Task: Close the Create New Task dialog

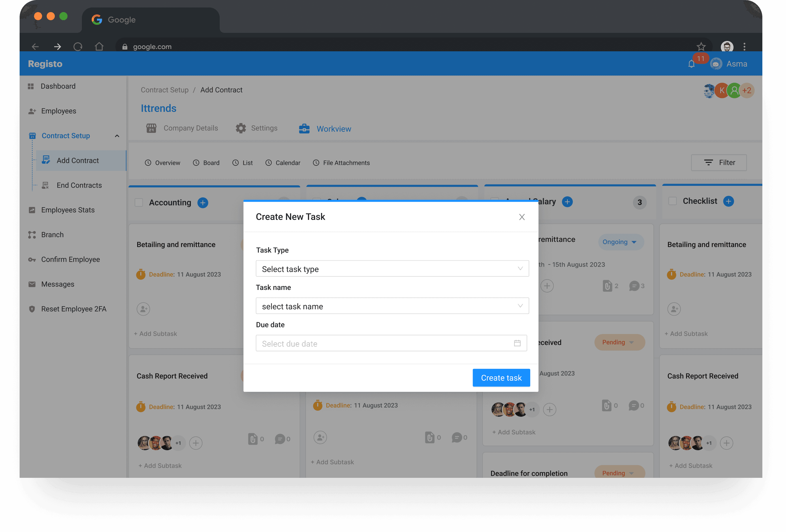Action: 522,217
